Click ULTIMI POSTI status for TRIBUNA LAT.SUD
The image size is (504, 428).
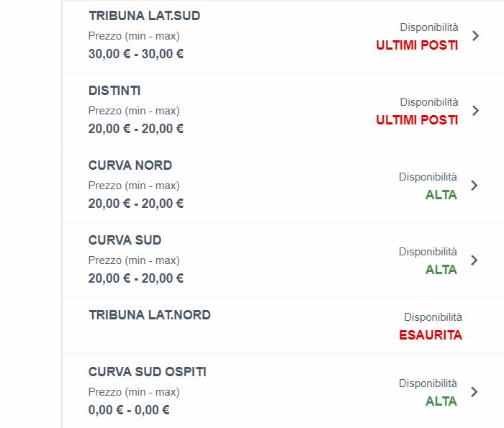[417, 45]
